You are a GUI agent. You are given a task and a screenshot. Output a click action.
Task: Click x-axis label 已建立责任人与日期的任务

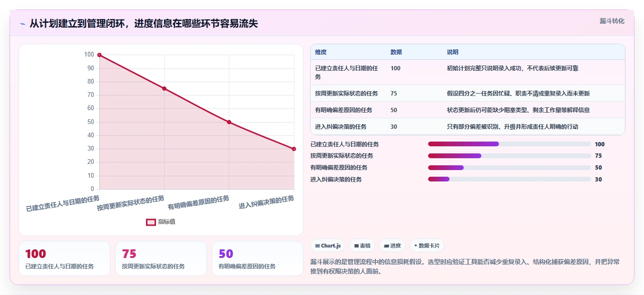pyautogui.click(x=63, y=203)
